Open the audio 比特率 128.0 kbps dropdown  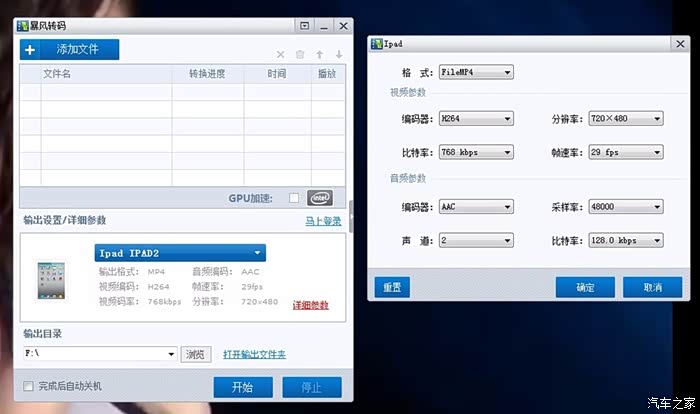point(626,240)
